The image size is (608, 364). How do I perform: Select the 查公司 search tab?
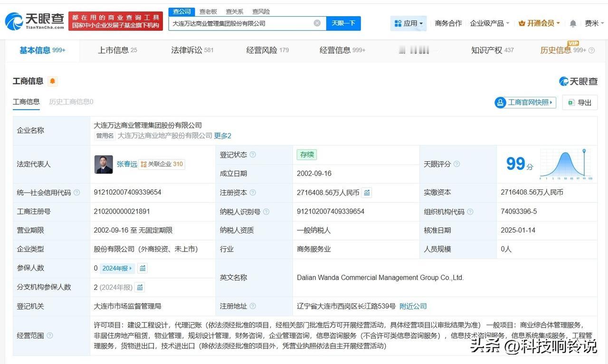point(182,11)
